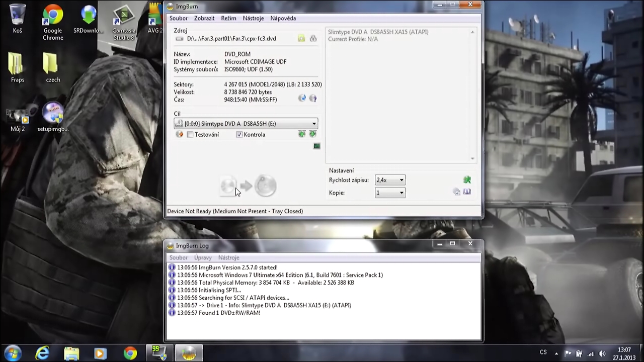Screen dimensions: 644x362
Task: Start burning with the write disc button
Action: click(x=249, y=187)
